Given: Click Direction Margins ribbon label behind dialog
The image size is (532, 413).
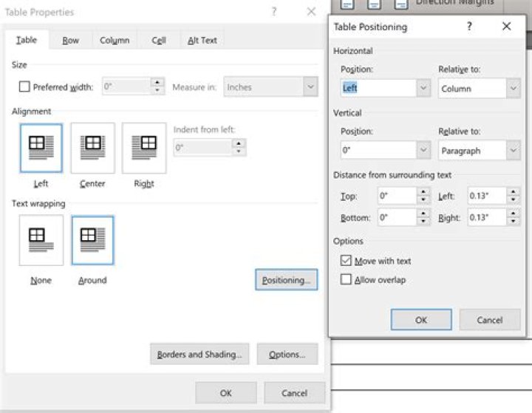Looking at the screenshot, I should coord(454,2).
